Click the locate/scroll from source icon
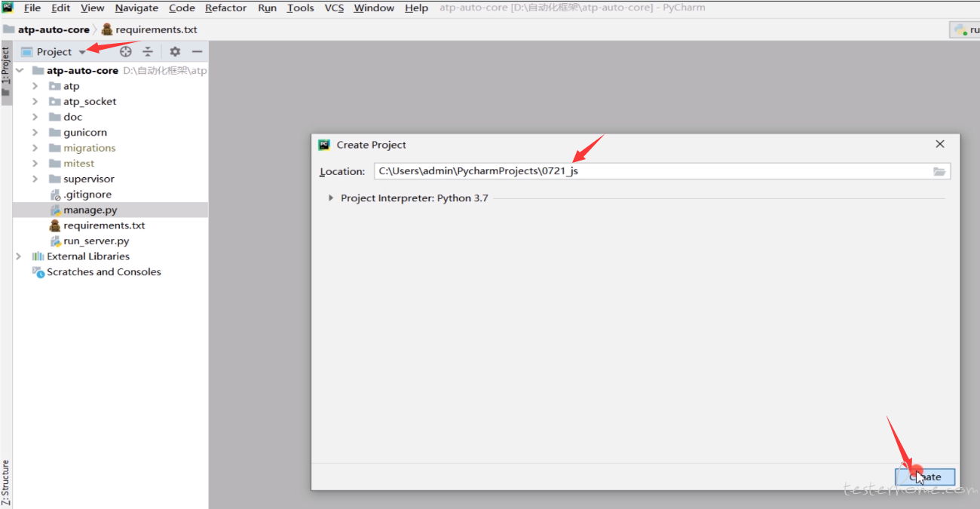The height and width of the screenshot is (509, 980). coord(126,51)
